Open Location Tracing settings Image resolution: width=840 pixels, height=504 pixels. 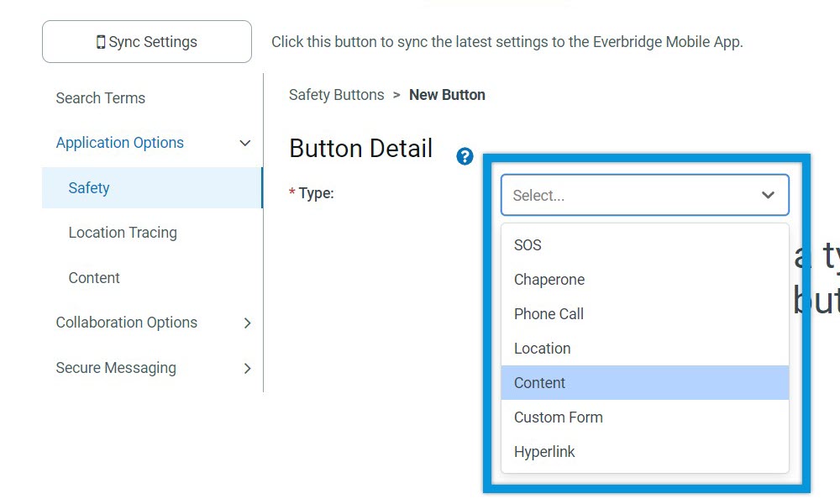pos(123,233)
